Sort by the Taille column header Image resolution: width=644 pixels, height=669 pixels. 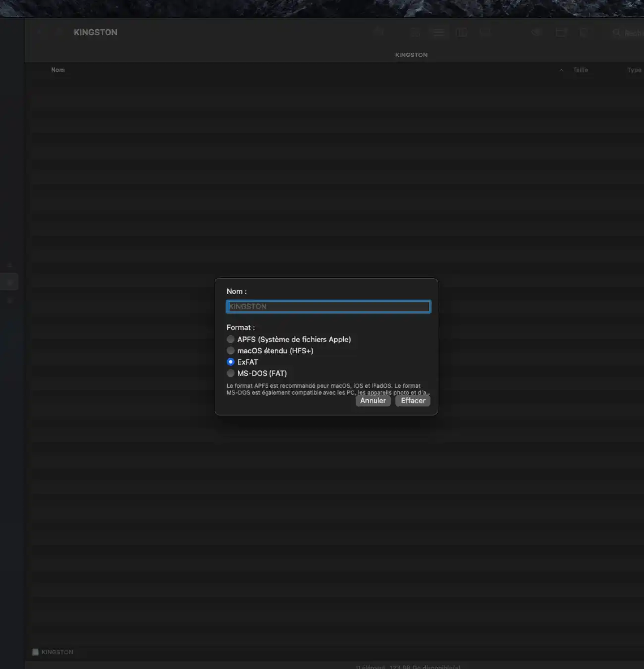click(580, 70)
